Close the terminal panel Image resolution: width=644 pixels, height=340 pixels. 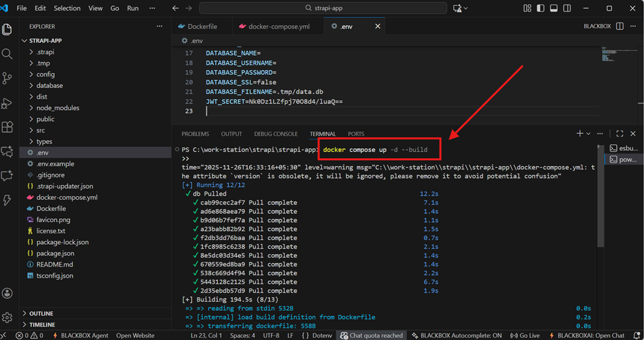pos(633,134)
